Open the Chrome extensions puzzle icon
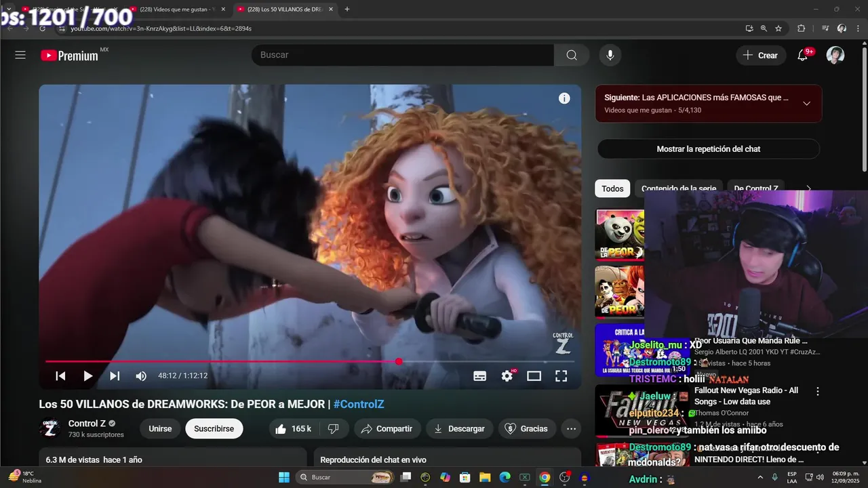This screenshot has height=488, width=868. (x=801, y=28)
